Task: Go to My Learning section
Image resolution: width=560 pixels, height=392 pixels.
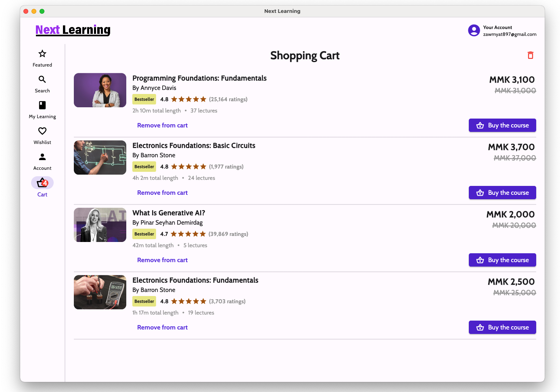Action: [x=42, y=106]
